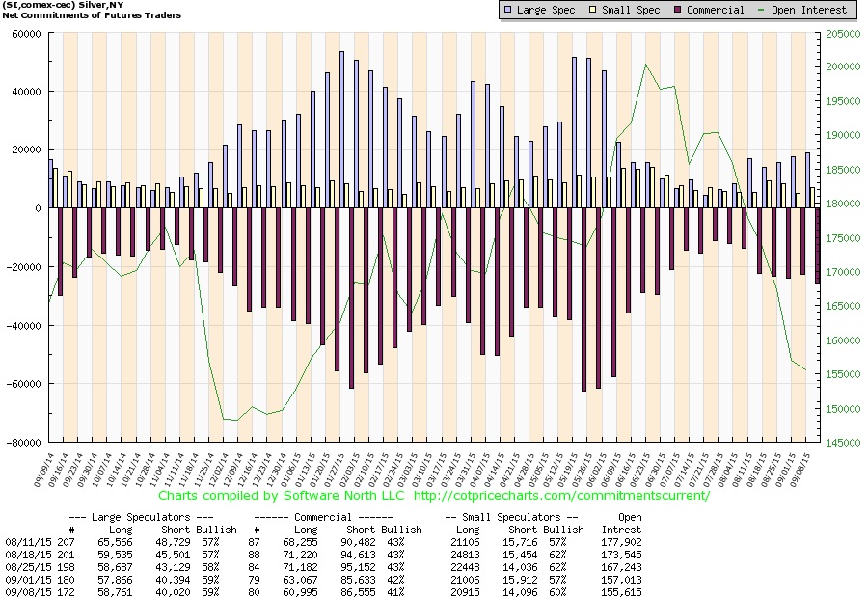Image resolution: width=868 pixels, height=598 pixels.
Task: Click Large Spec short value 48,729
Action: [x=173, y=543]
